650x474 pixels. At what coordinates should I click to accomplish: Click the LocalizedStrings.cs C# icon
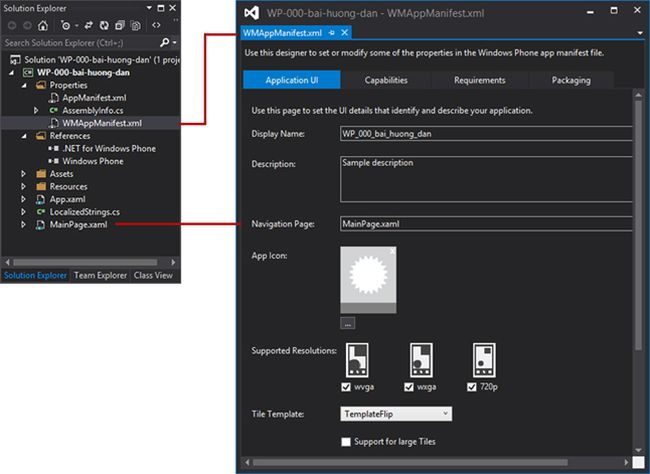pyautogui.click(x=41, y=212)
